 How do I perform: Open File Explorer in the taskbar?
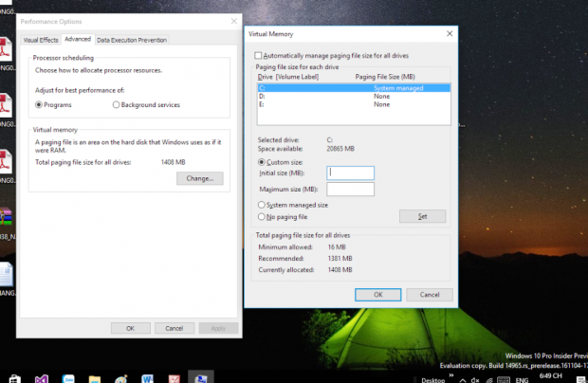click(95, 378)
